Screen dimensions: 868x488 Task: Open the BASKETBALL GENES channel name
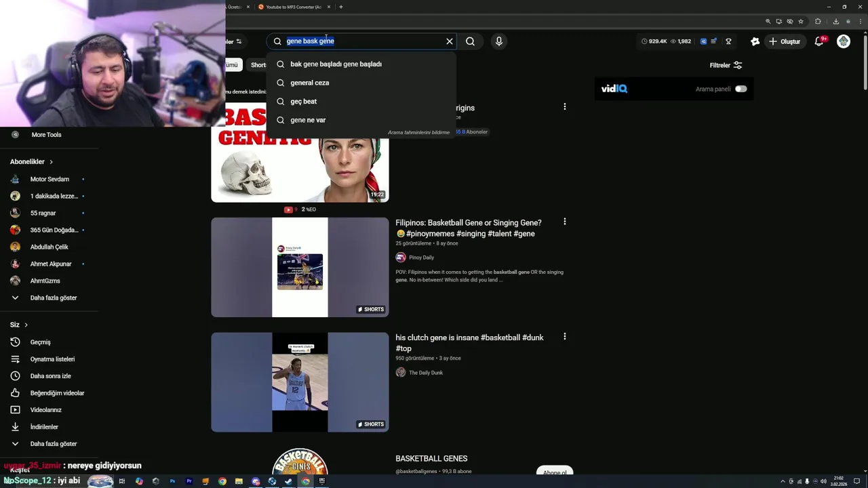click(431, 459)
